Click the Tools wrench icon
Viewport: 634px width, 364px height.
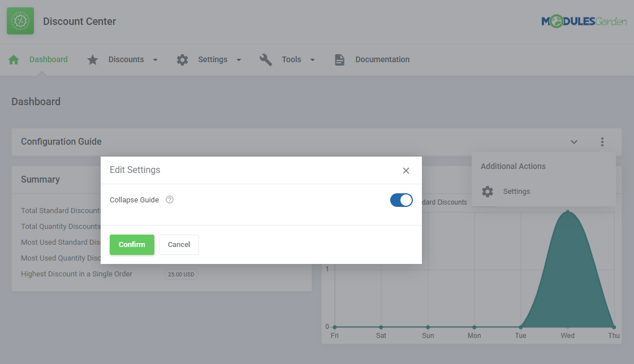tap(266, 60)
